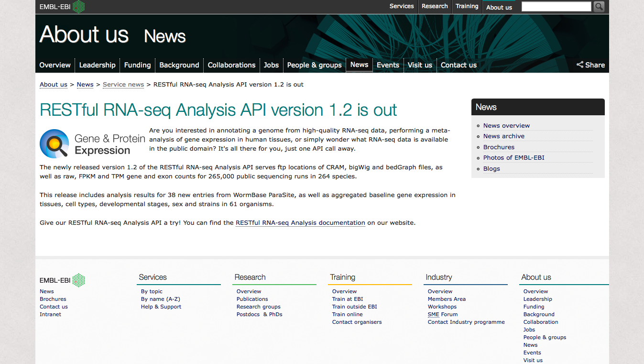
Task: Open footer Services By name (A-Z)
Action: [x=161, y=299]
